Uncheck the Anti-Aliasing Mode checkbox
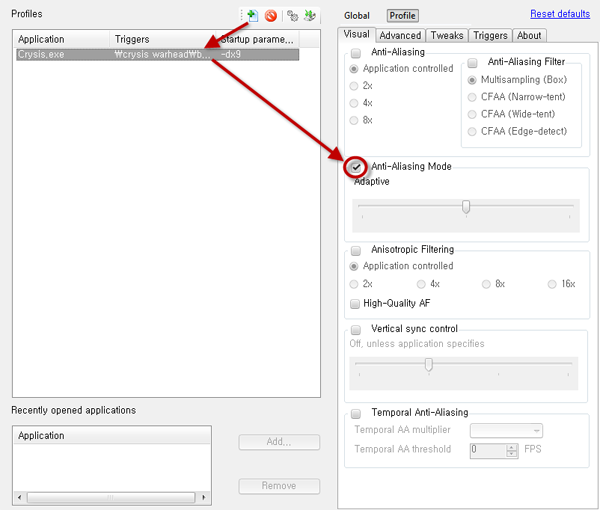The width and height of the screenshot is (600, 510). click(x=356, y=167)
